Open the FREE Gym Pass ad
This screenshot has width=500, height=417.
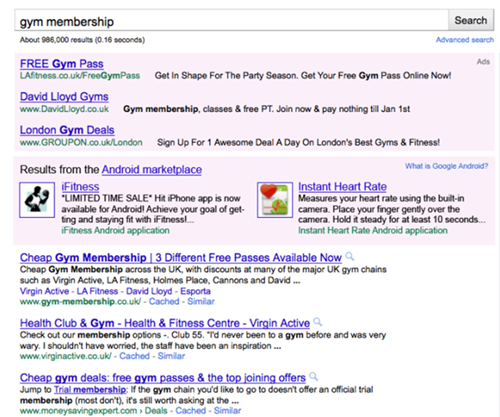pos(62,64)
